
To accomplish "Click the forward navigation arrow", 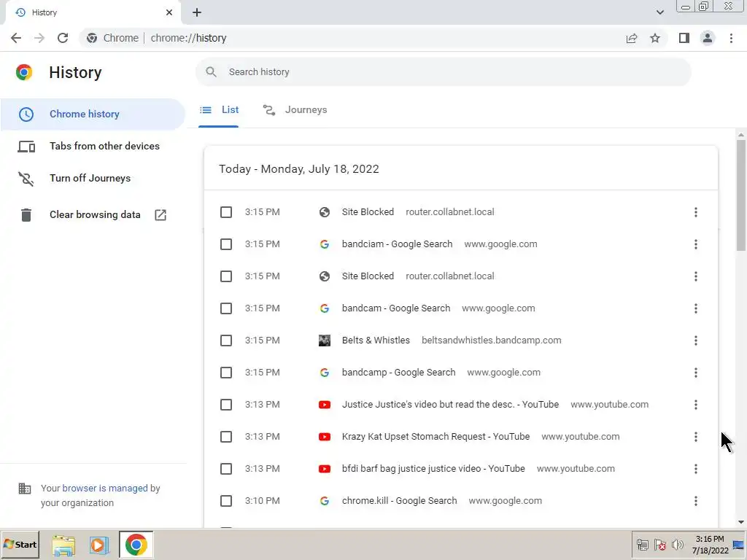I will [x=39, y=38].
